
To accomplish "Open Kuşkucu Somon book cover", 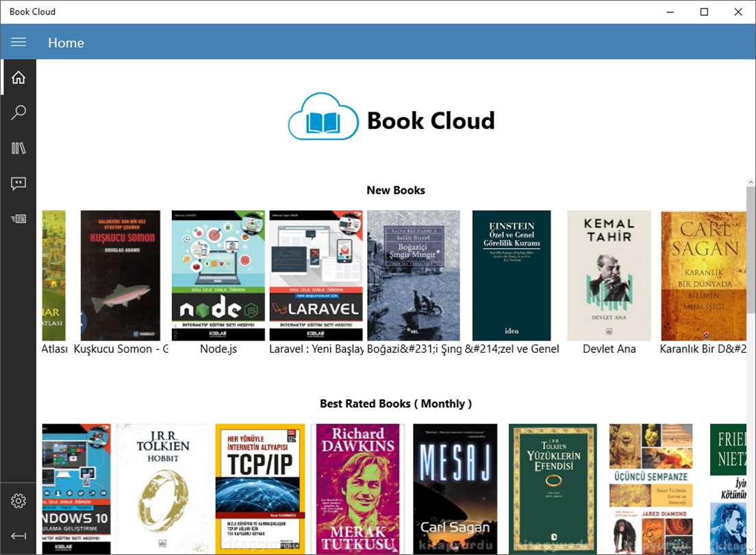I will pyautogui.click(x=120, y=275).
